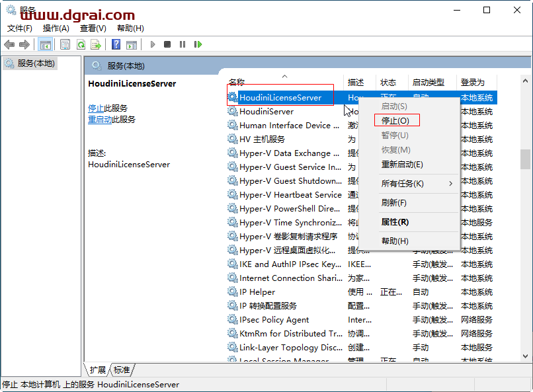The image size is (533, 392).
Task: Select the Hyper-V 远程桌面虚拟化 service name
Action: click(287, 251)
